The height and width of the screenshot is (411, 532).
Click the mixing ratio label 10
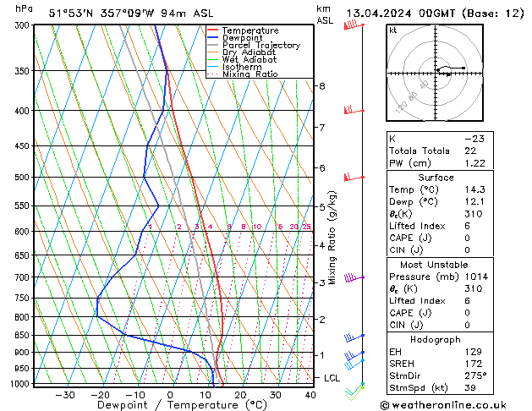(x=257, y=227)
